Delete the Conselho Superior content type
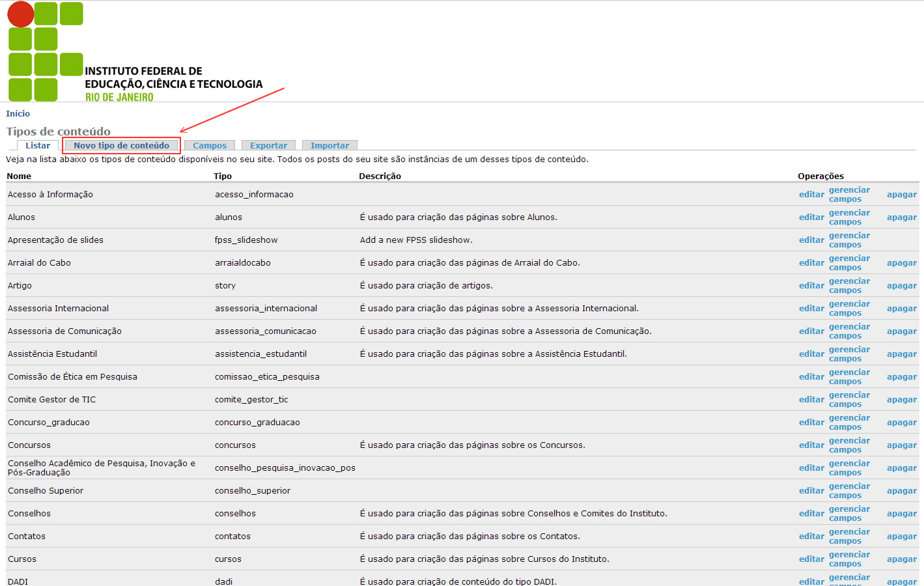The height and width of the screenshot is (586, 924). (901, 491)
